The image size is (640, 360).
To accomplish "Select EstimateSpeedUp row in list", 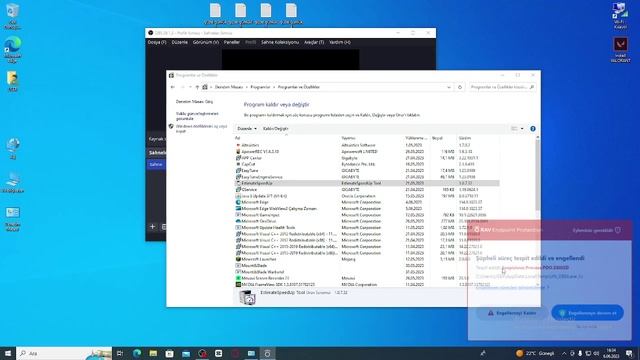I will pyautogui.click(x=367, y=183).
